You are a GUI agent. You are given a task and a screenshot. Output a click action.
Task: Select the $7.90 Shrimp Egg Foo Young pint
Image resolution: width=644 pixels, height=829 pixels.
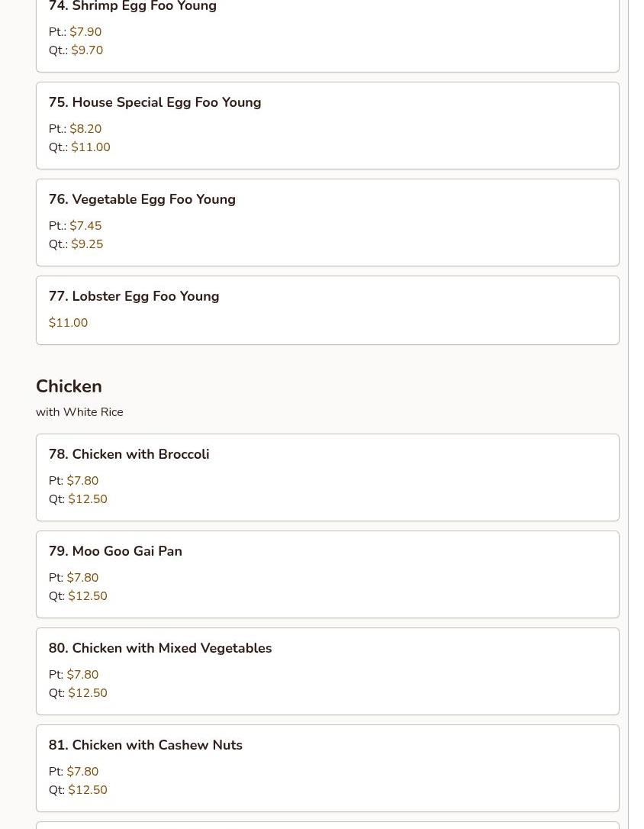click(85, 32)
